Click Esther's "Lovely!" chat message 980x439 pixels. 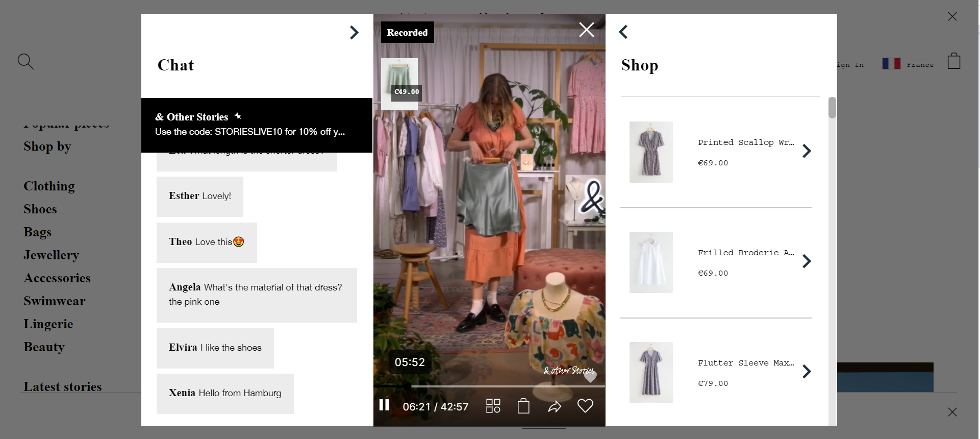[x=200, y=197]
